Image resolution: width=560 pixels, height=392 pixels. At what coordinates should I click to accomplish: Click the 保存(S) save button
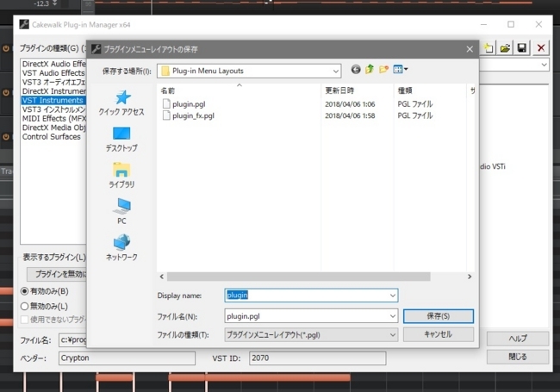(x=439, y=316)
